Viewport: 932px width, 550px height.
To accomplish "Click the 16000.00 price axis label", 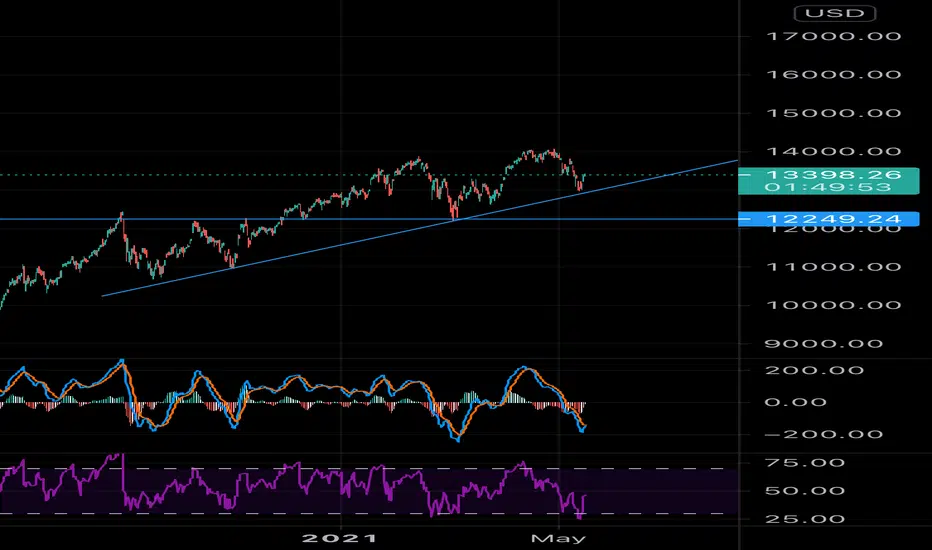I will coord(833,74).
